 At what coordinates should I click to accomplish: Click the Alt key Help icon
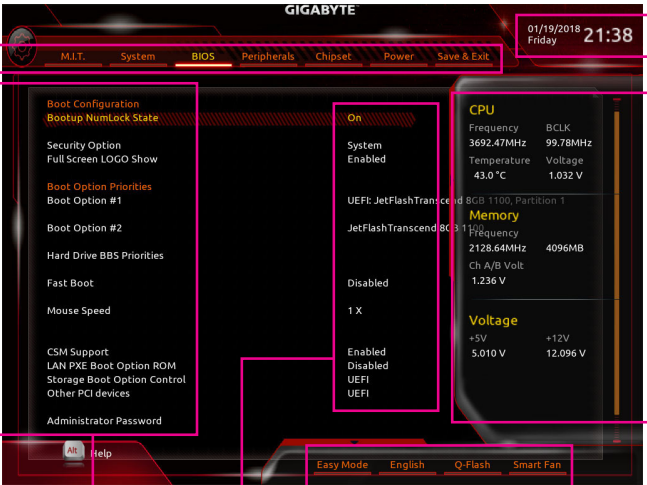[x=72, y=451]
